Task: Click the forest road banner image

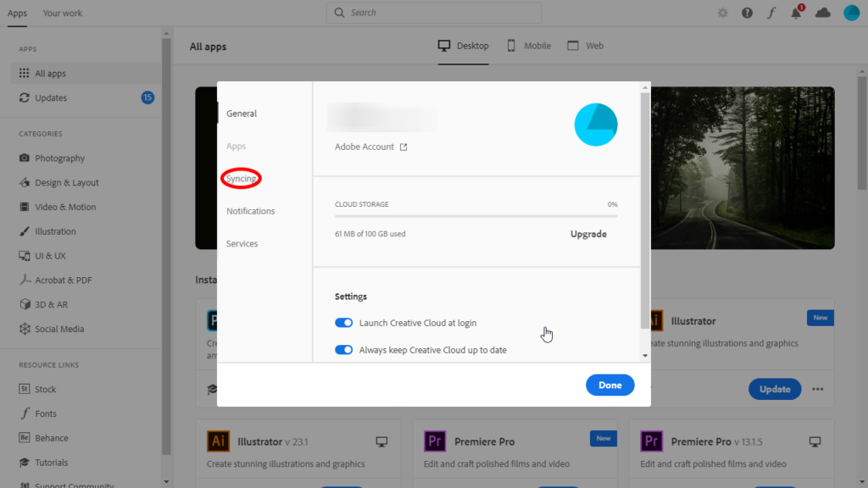Action: click(x=743, y=168)
